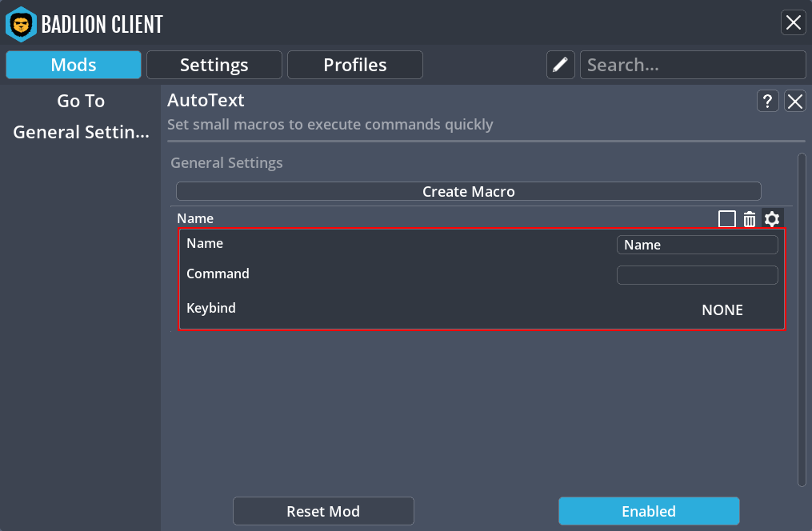
Task: Click the vertical settings scrollbar
Action: pyautogui.click(x=802, y=320)
